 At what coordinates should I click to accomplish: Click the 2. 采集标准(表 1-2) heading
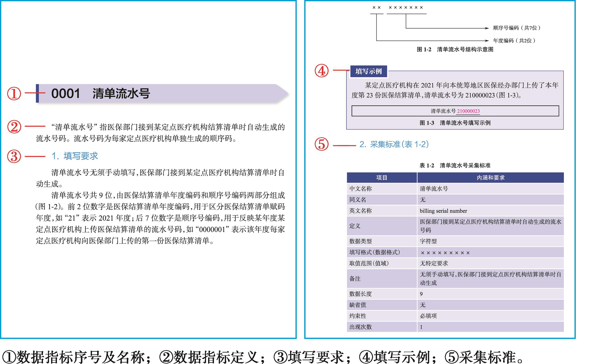(394, 144)
